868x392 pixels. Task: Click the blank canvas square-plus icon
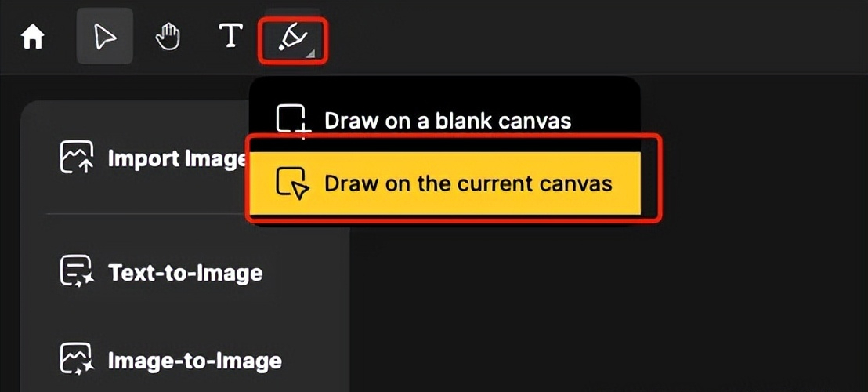[292, 122]
